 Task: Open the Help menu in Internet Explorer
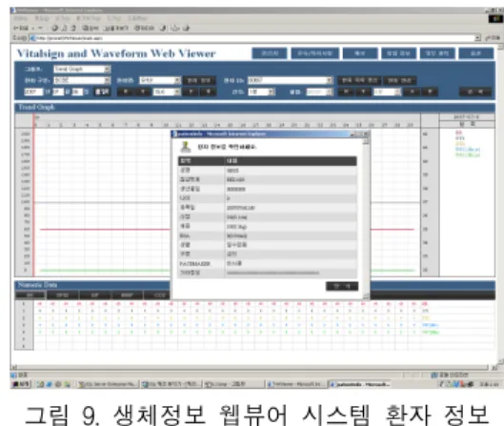click(137, 18)
